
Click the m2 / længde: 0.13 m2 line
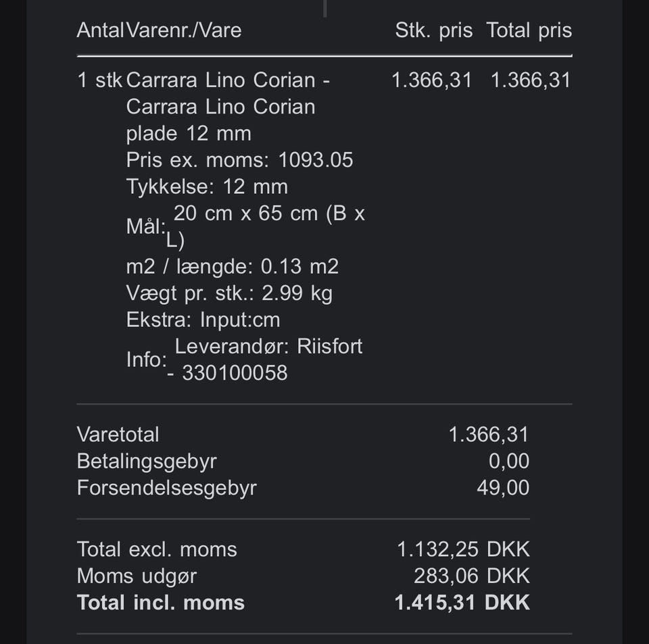tap(232, 267)
